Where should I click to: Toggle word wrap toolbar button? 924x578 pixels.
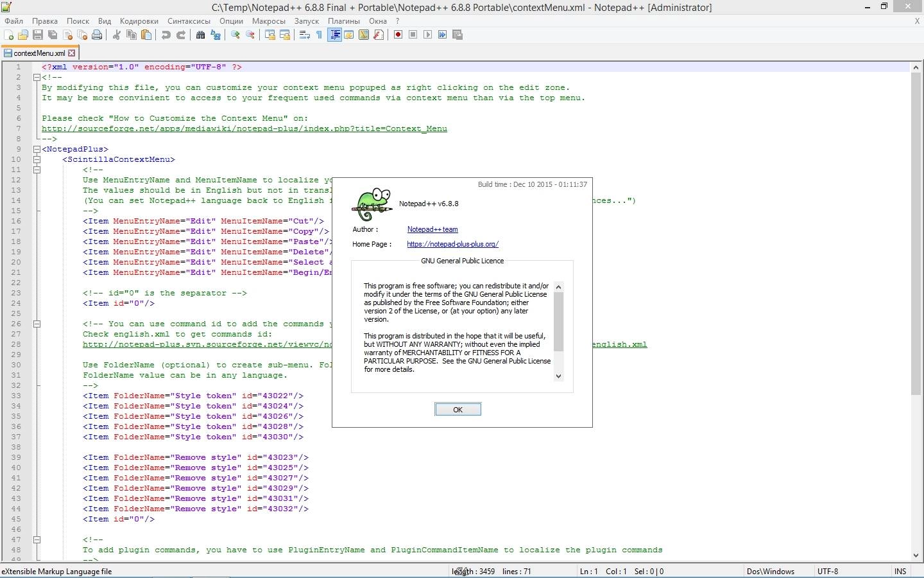[x=305, y=35]
